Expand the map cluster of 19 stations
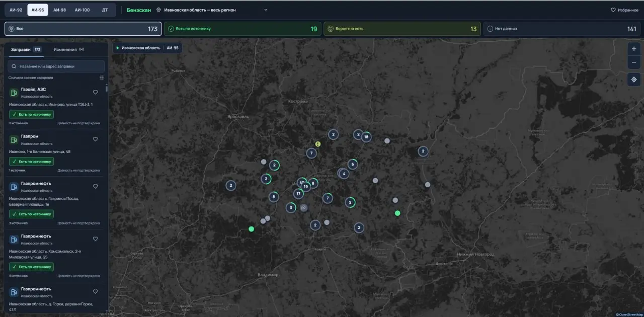This screenshot has width=644, height=317. (306, 187)
